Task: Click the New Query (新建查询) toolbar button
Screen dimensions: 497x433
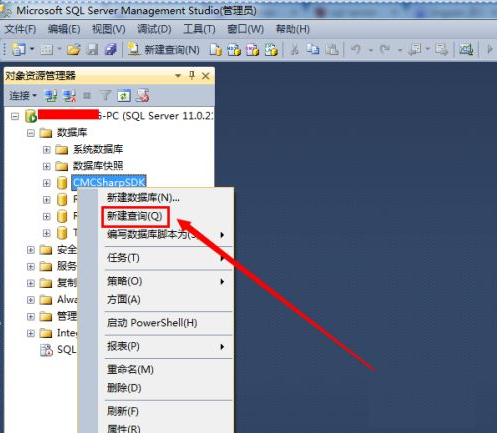Action: click(164, 50)
